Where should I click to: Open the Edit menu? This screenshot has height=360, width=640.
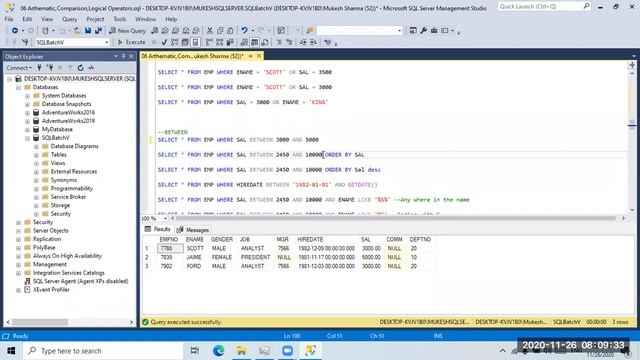[27, 19]
